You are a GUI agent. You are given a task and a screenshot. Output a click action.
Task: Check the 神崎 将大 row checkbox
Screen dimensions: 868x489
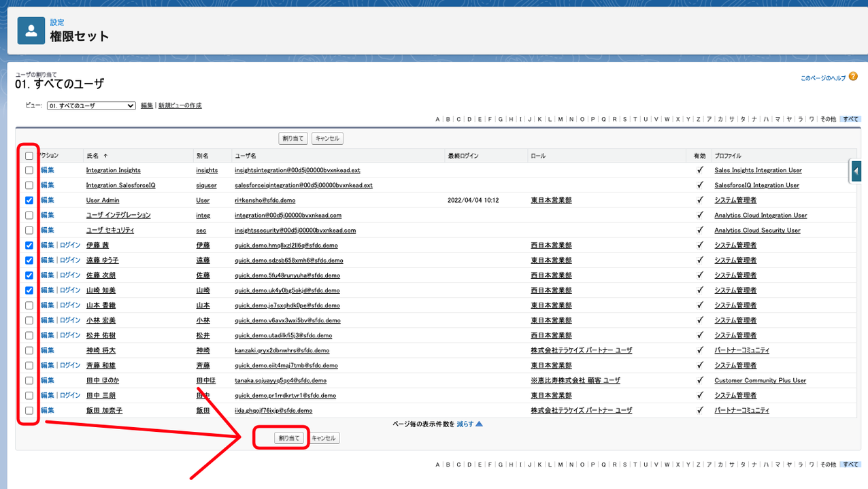(29, 350)
